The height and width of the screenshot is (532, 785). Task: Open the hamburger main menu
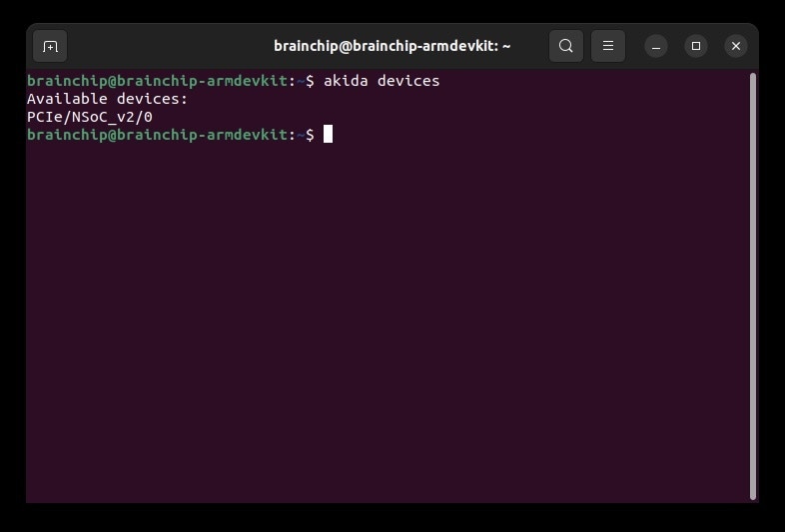coord(608,46)
